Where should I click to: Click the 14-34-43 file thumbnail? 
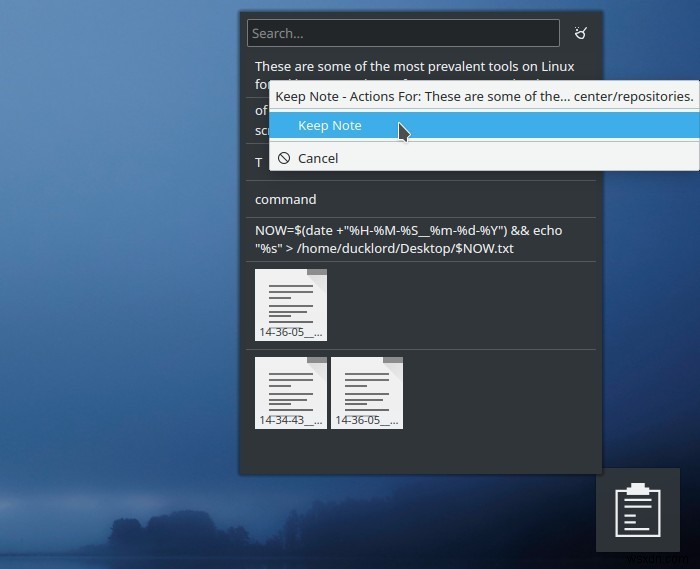(x=291, y=393)
